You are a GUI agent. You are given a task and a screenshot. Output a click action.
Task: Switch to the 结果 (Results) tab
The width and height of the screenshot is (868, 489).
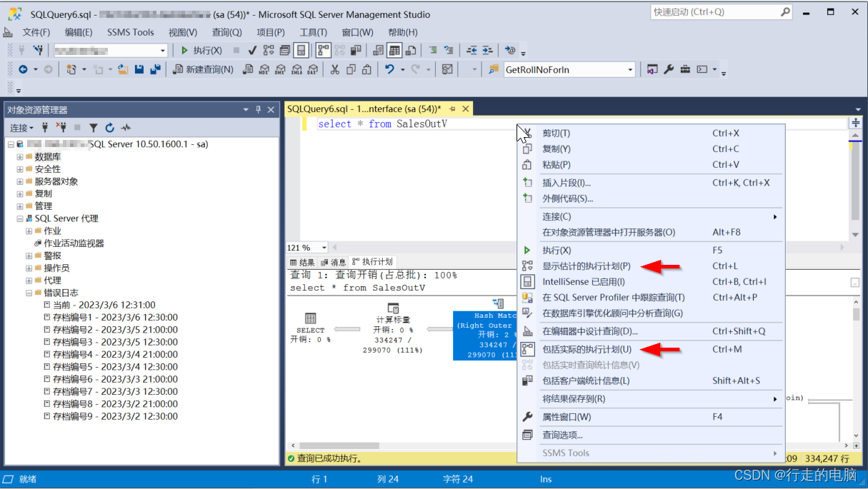(301, 262)
